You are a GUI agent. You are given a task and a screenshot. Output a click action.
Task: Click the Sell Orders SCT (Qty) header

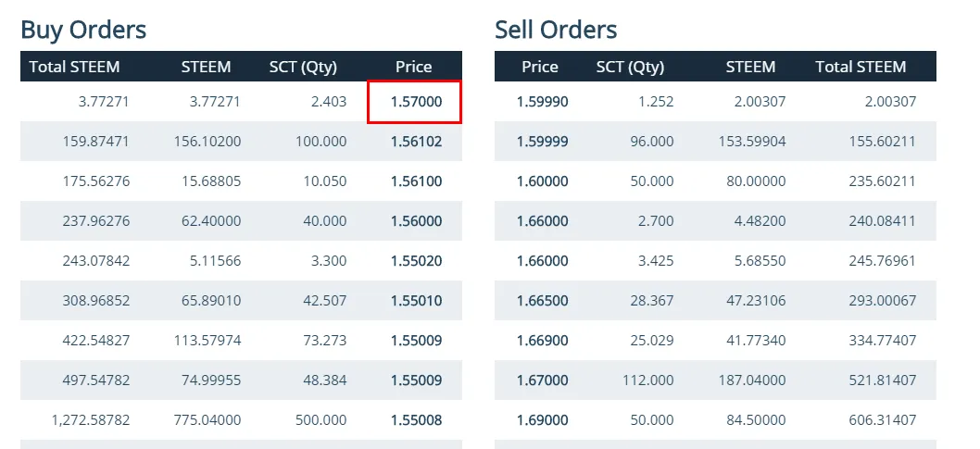pos(630,67)
